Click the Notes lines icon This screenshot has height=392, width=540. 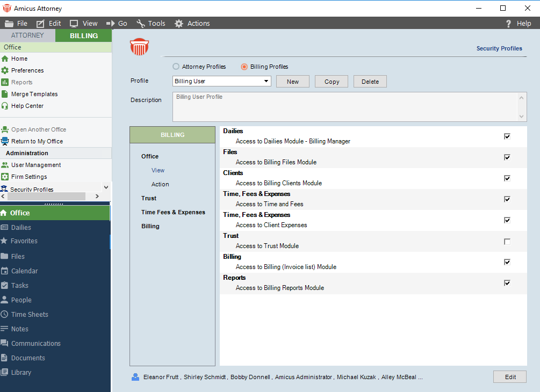coord(4,329)
